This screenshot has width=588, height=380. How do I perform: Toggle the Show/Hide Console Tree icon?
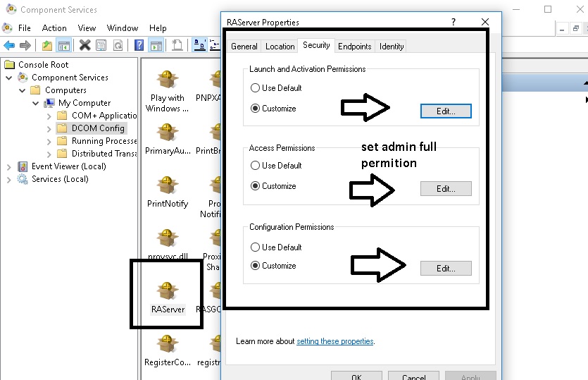tap(64, 45)
